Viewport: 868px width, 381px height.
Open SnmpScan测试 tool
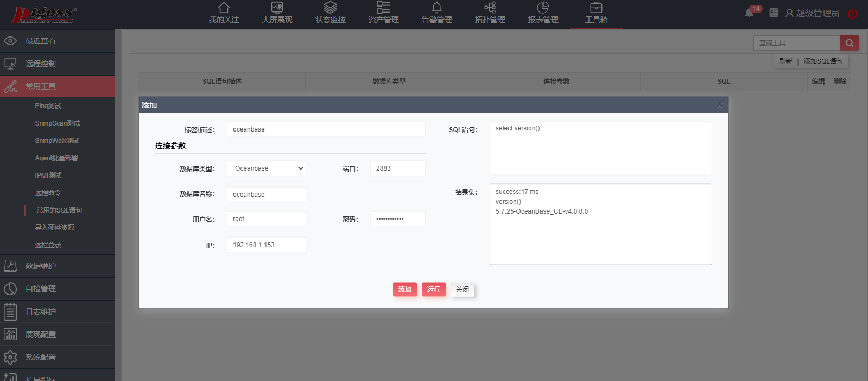coord(57,123)
